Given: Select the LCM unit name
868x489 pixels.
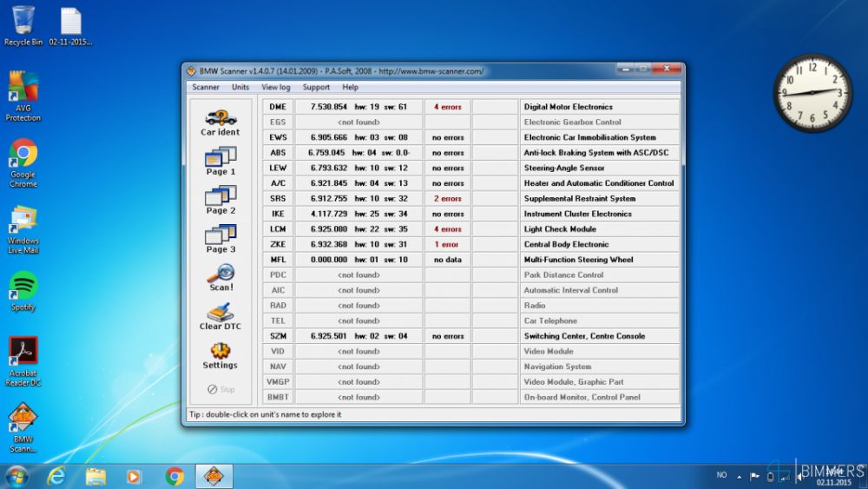Looking at the screenshot, I should click(278, 228).
